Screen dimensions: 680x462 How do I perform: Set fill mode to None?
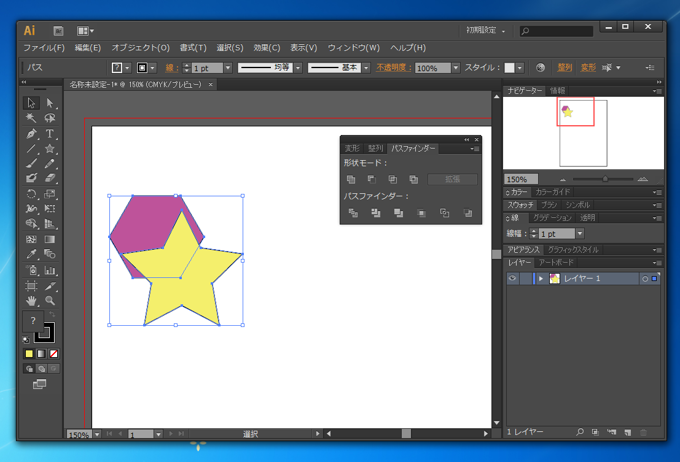[53, 354]
